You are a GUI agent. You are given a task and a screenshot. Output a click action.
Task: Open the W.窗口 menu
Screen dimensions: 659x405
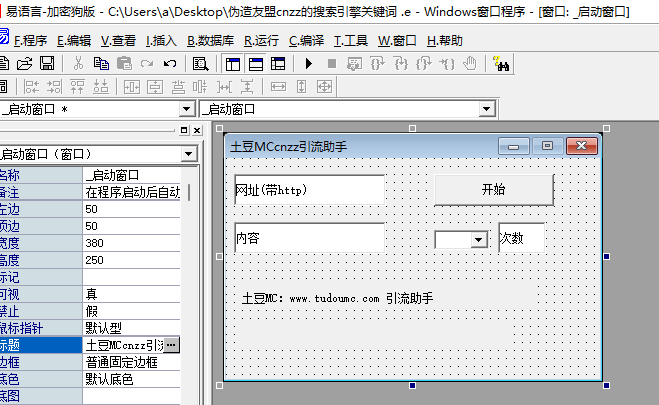pyautogui.click(x=397, y=41)
